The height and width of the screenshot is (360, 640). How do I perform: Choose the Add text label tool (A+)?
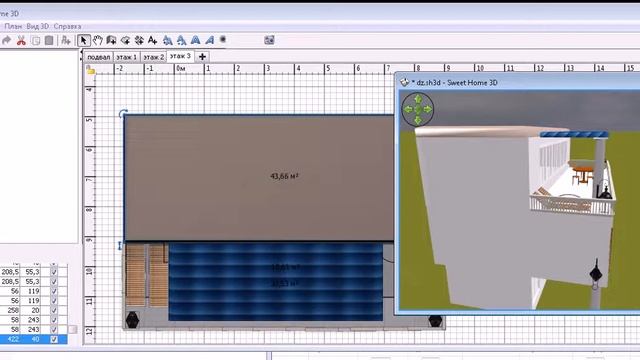[x=153, y=40]
